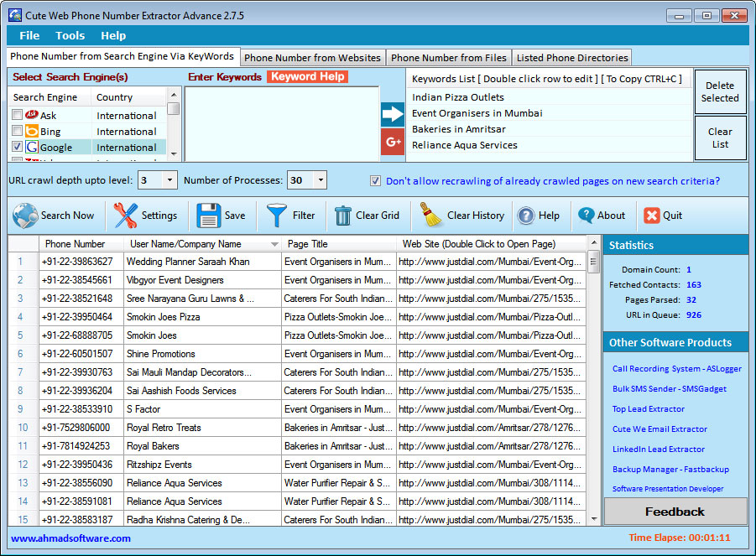Click Clear Grid trash can icon
Image resolution: width=756 pixels, height=556 pixels.
coord(344,215)
